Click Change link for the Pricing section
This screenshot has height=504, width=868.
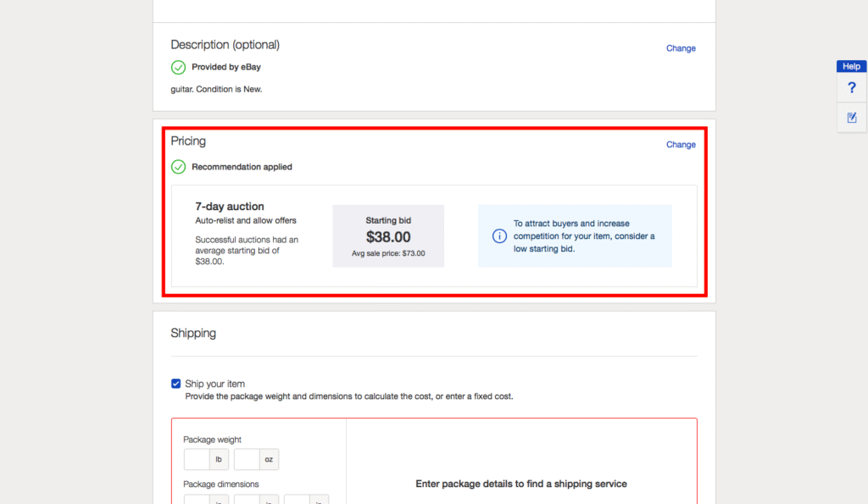(681, 145)
